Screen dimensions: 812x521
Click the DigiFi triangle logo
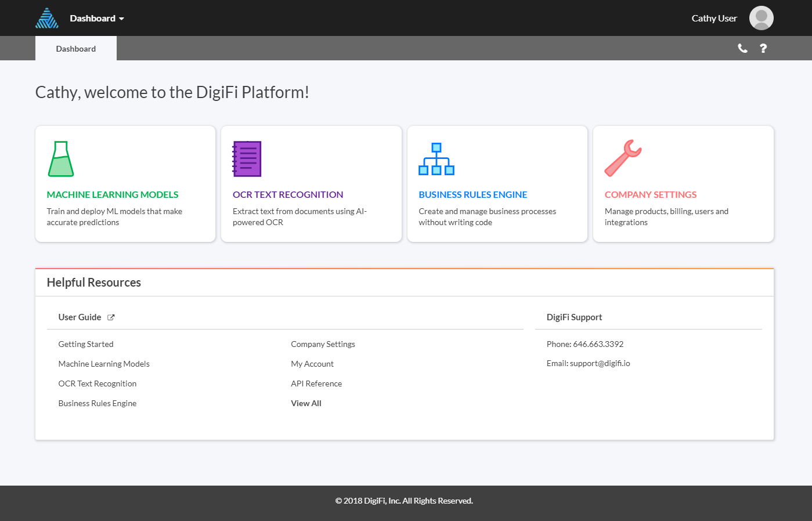(47, 18)
